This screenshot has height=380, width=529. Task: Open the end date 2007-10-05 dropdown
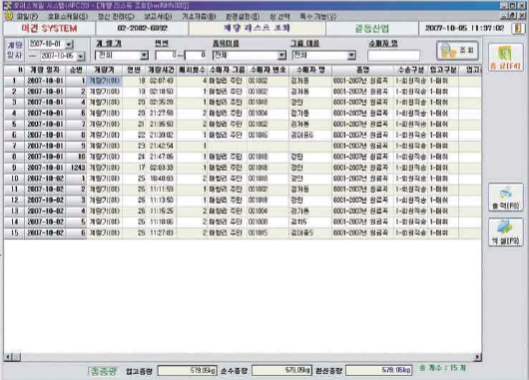point(81,56)
